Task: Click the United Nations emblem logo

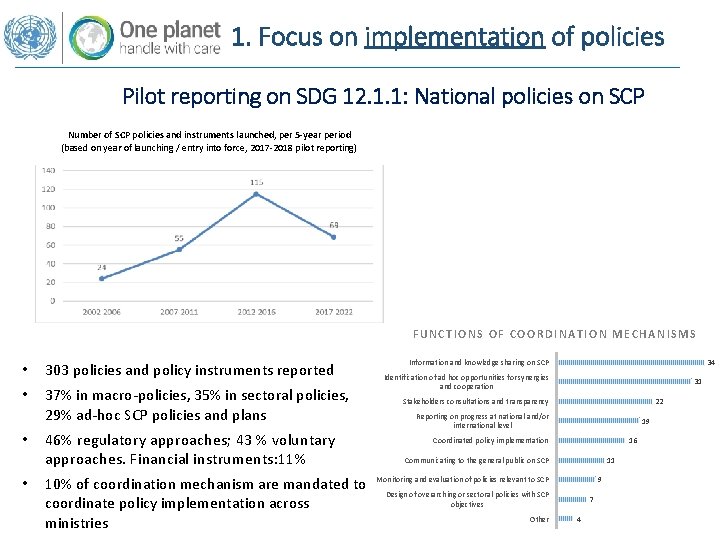Action: pos(30,37)
